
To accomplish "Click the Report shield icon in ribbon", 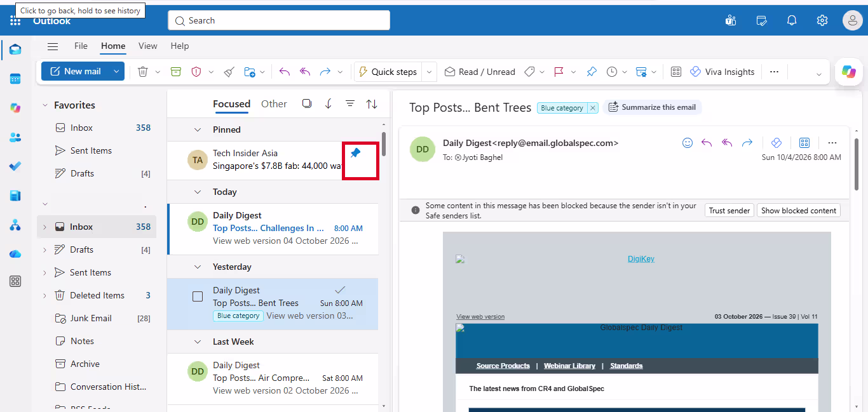I will tap(196, 72).
